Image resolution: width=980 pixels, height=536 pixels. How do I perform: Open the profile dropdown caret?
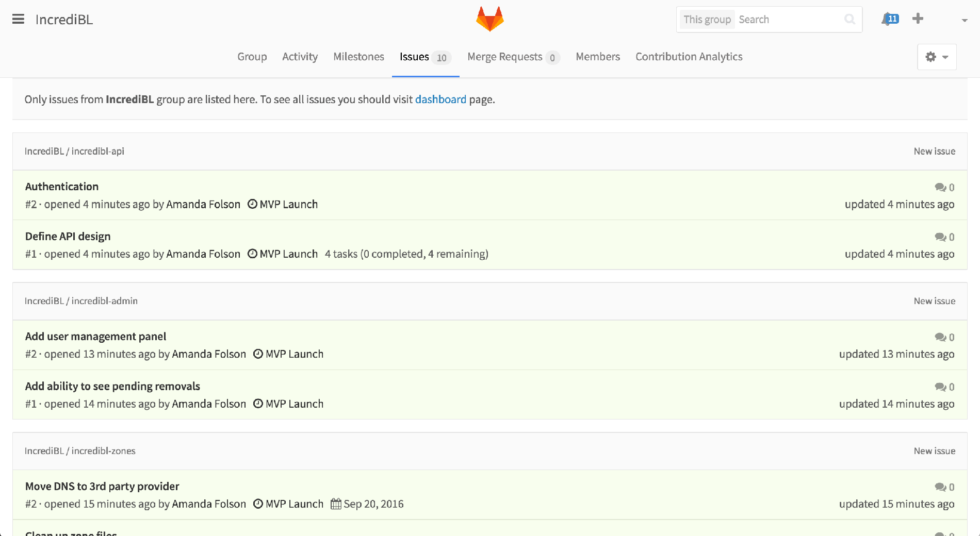(963, 21)
